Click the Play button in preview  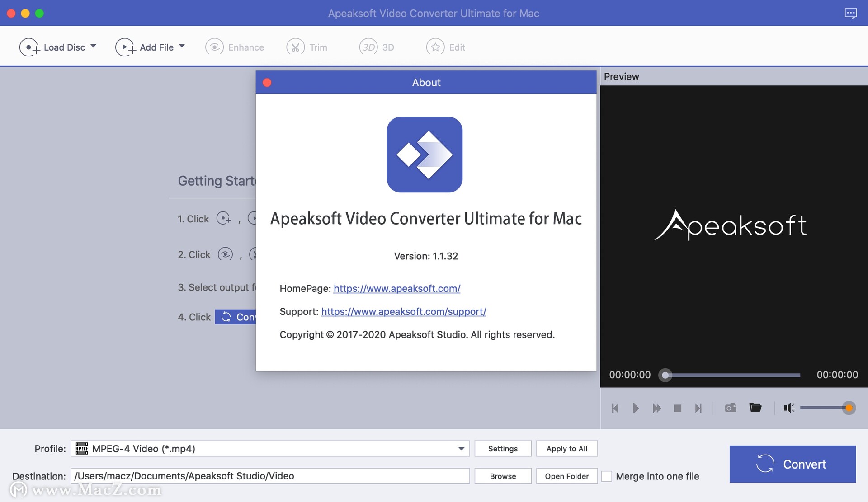click(x=636, y=408)
